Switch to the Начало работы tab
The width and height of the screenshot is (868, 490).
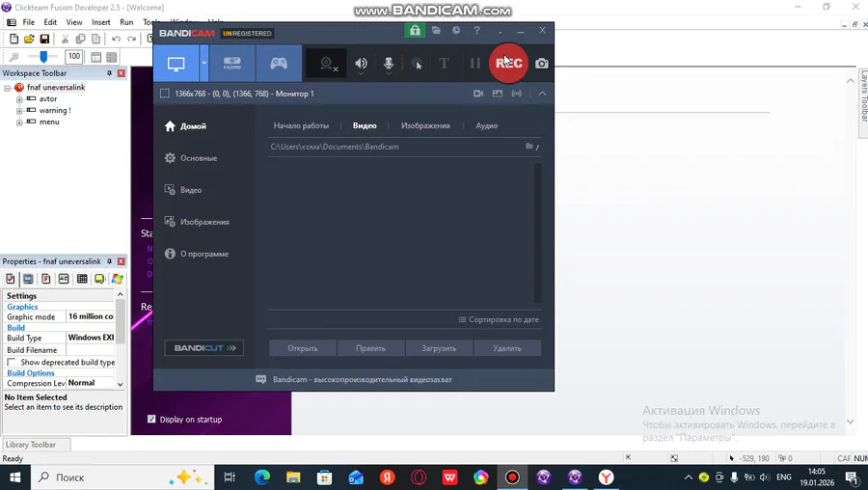(x=301, y=125)
